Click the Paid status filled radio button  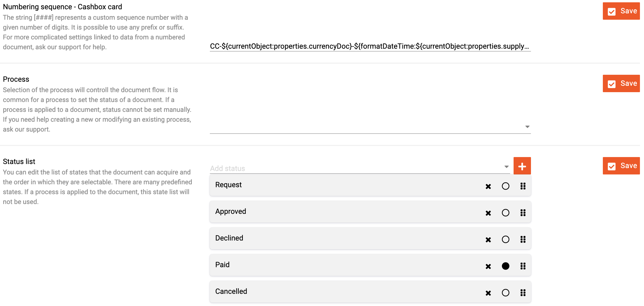(x=505, y=266)
